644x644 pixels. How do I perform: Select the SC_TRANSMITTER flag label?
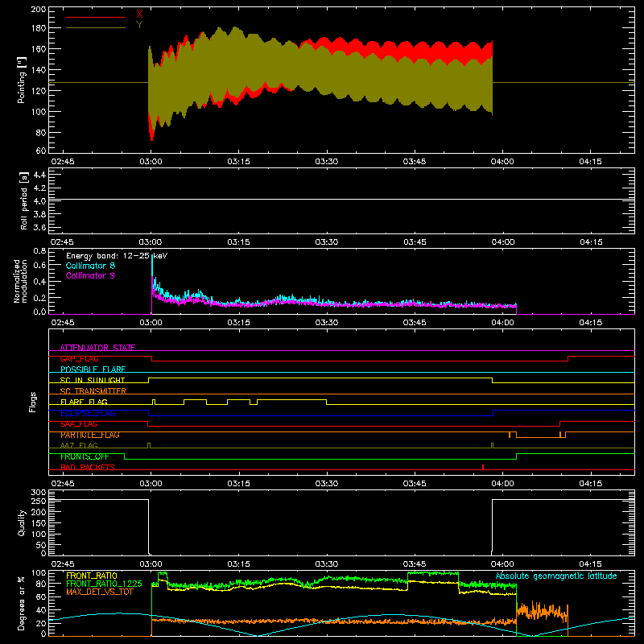pos(93,390)
